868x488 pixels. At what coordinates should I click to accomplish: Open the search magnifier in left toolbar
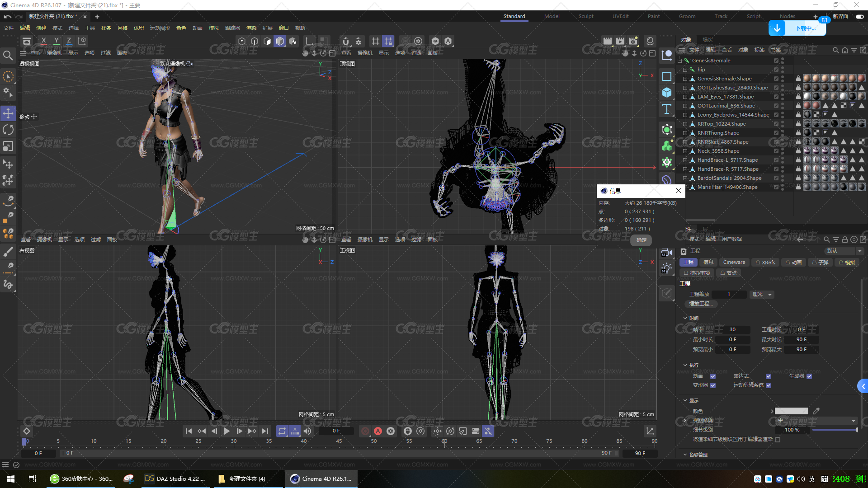tap(8, 55)
